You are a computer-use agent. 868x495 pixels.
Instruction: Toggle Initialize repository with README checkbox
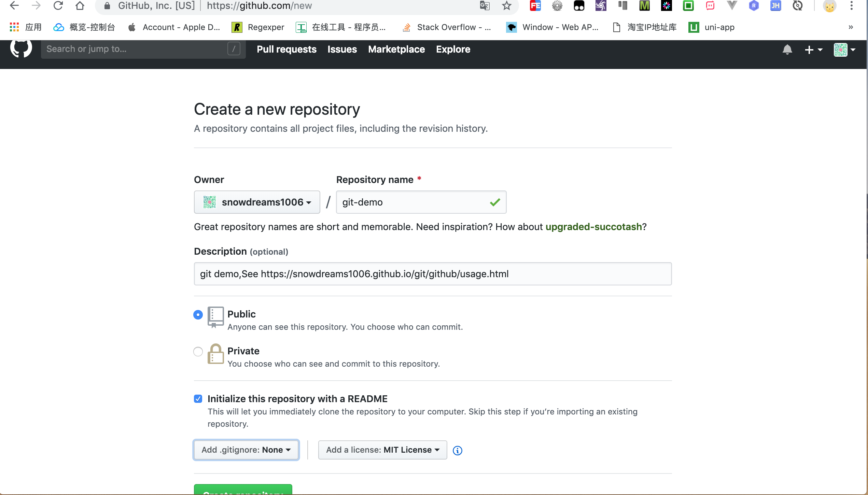[x=198, y=398]
